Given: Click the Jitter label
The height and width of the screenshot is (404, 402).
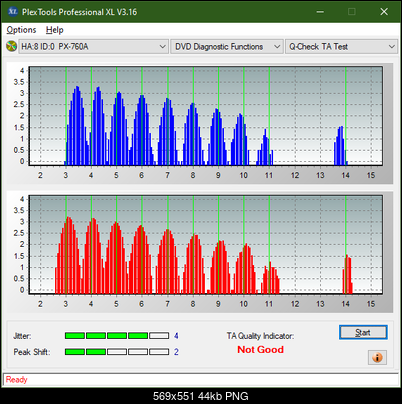Looking at the screenshot, I should (22, 336).
